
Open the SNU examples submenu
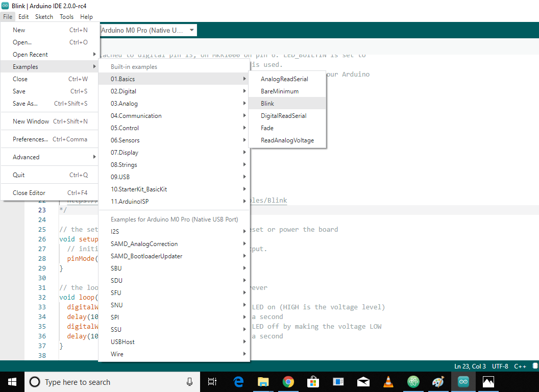point(174,305)
